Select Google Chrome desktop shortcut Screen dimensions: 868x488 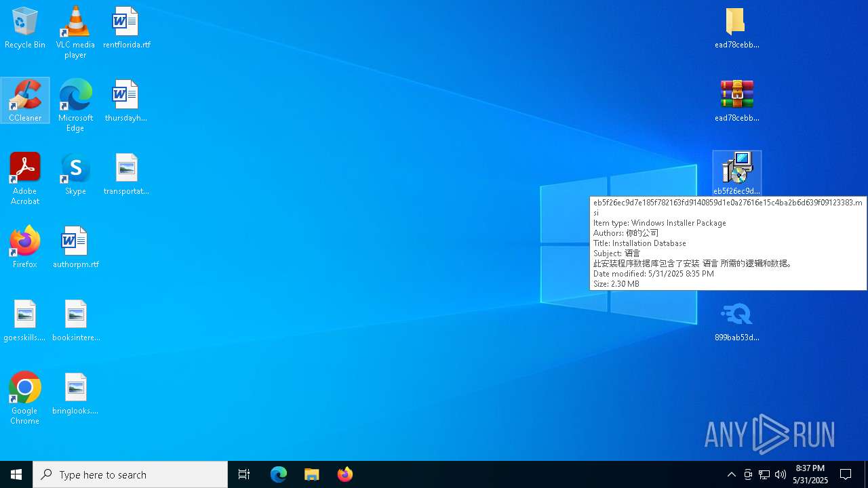[25, 398]
